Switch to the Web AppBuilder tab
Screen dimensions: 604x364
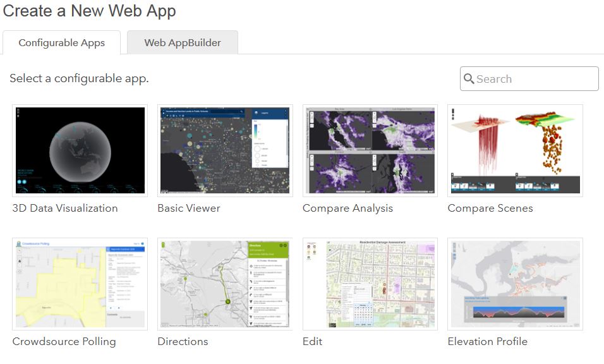click(183, 43)
